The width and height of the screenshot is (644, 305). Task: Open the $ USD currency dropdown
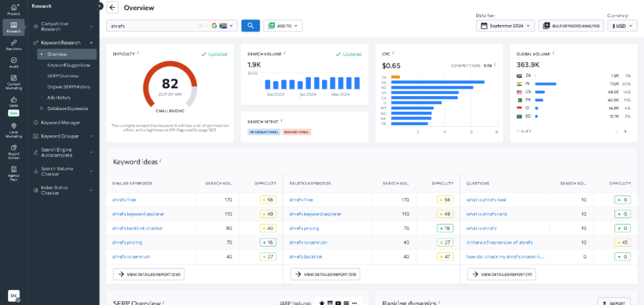622,25
